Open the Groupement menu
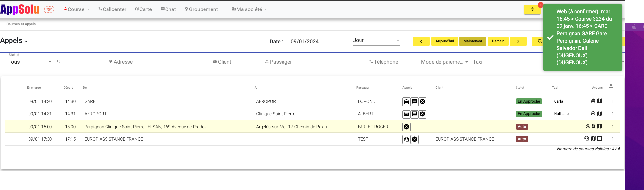644x190 pixels. (204, 9)
